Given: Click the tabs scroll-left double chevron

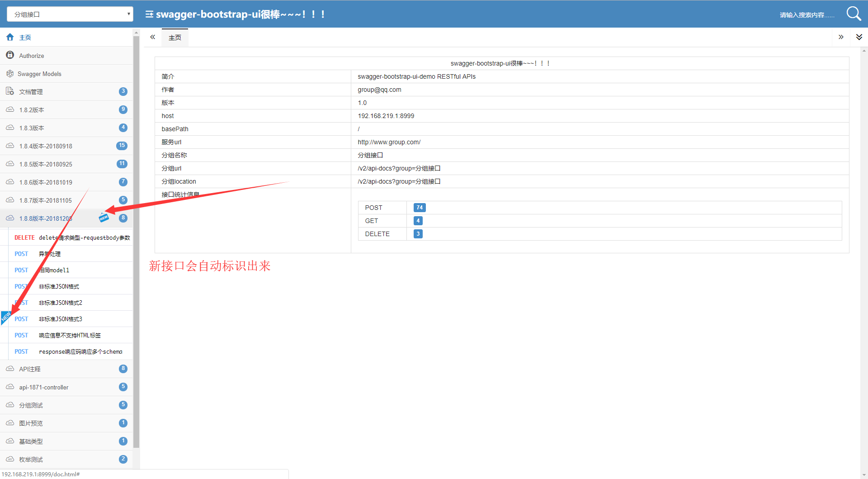Looking at the screenshot, I should click(153, 37).
